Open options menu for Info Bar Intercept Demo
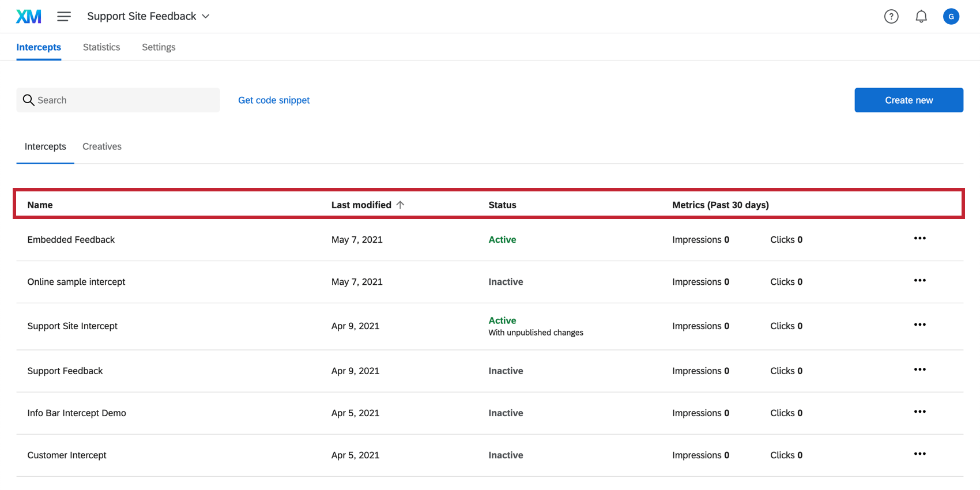Image resolution: width=980 pixels, height=490 pixels. 919,412
